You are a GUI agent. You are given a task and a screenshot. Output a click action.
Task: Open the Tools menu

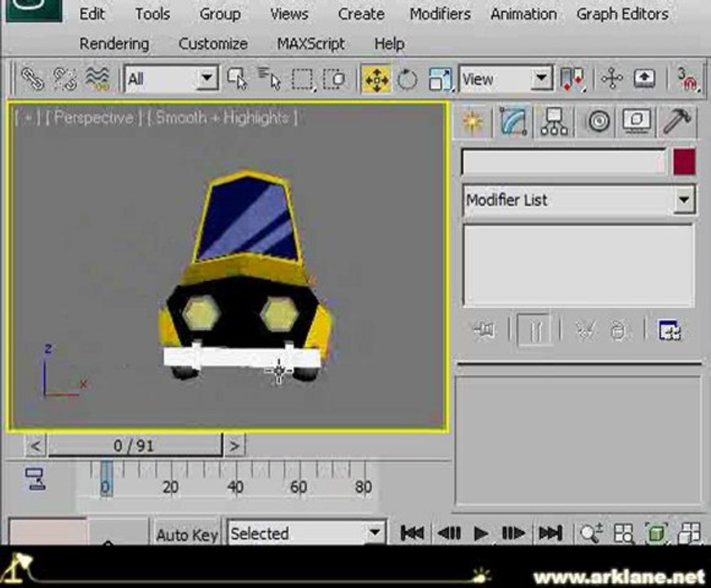(x=153, y=14)
